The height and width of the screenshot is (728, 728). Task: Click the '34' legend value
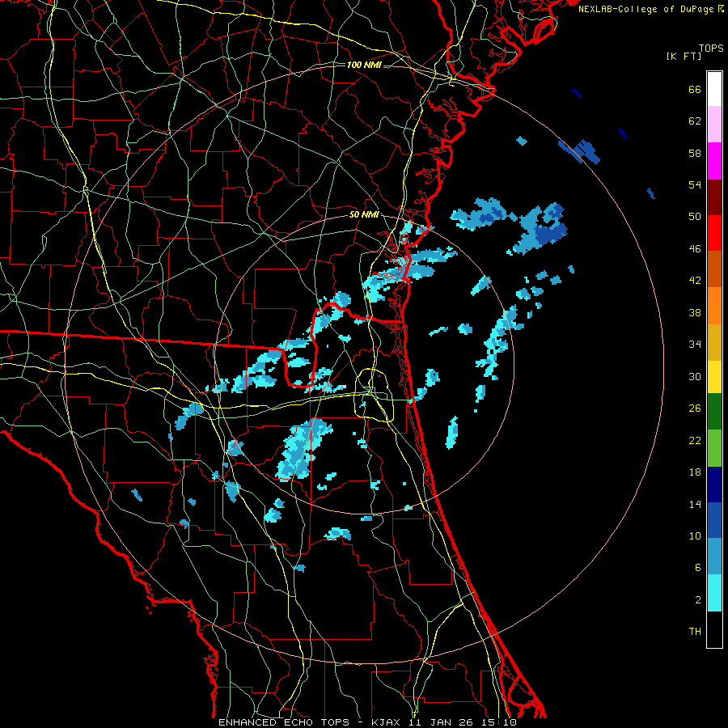tap(695, 345)
